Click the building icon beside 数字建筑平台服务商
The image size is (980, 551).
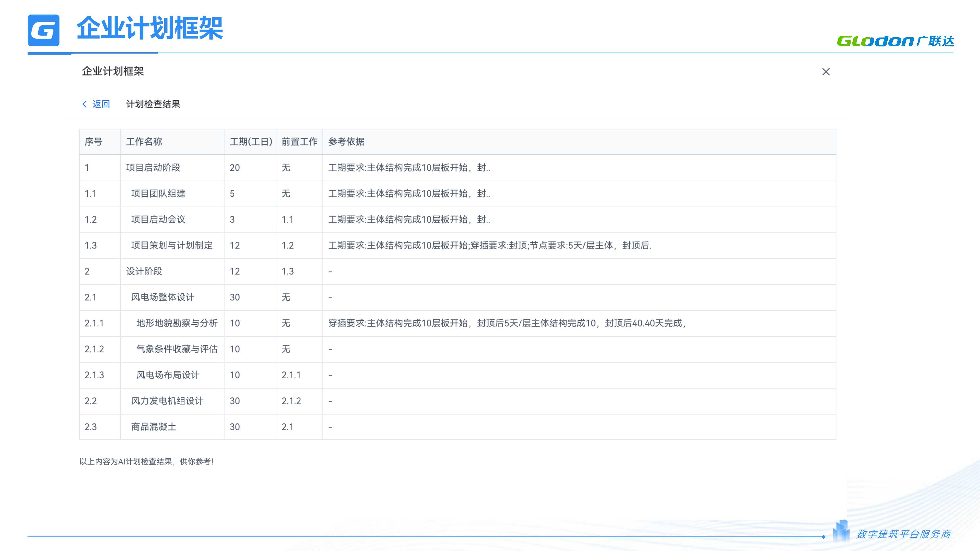coord(841,531)
